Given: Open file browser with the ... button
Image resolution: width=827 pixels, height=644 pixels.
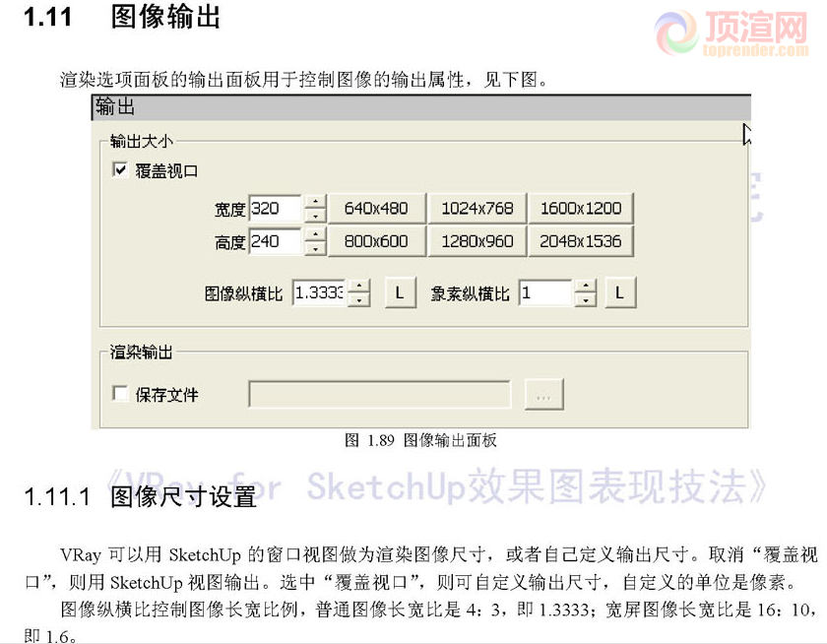Looking at the screenshot, I should [x=544, y=395].
